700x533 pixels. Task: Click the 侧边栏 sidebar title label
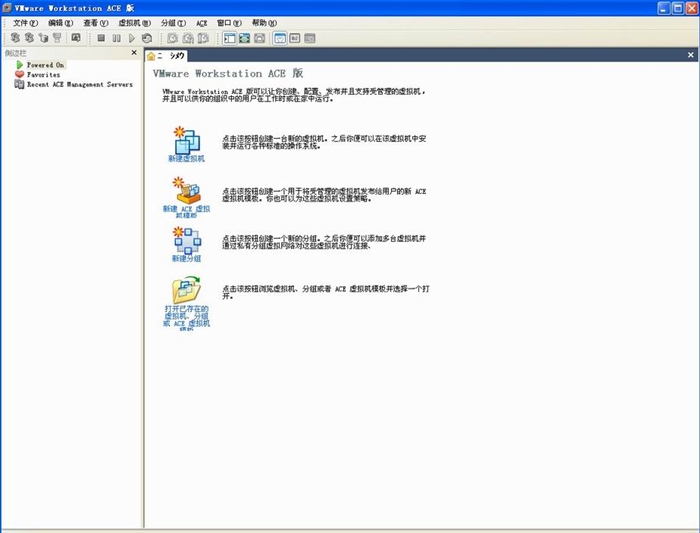point(16,53)
